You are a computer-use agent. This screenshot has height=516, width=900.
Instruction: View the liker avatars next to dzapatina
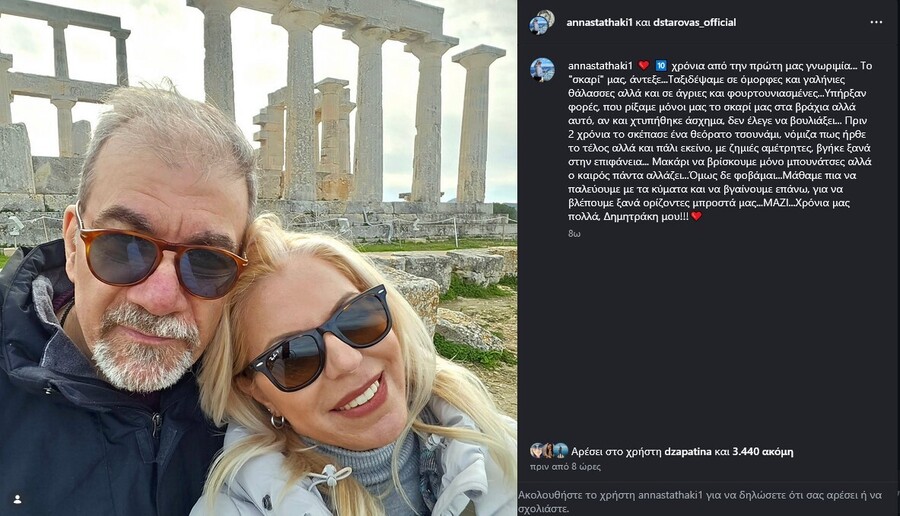(549, 451)
